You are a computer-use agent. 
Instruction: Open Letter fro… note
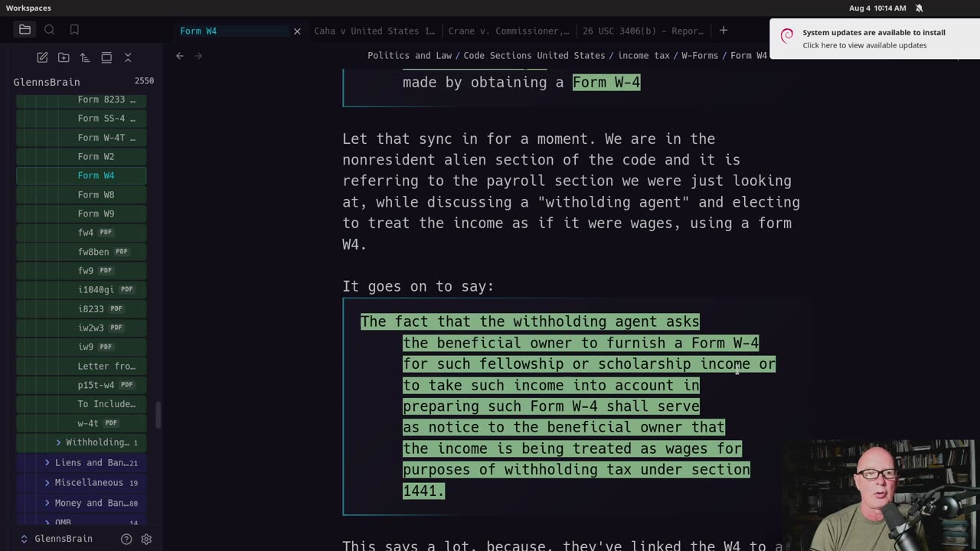pyautogui.click(x=81, y=366)
